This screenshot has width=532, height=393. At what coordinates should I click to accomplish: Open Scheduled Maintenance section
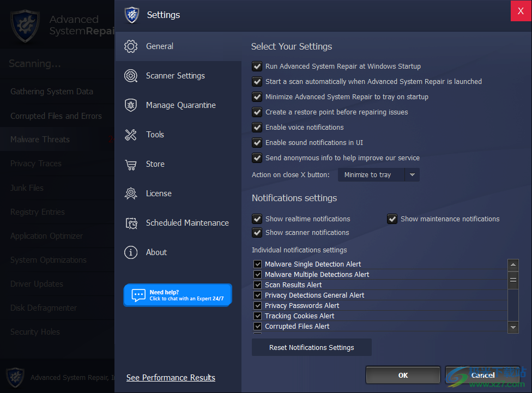click(178, 223)
